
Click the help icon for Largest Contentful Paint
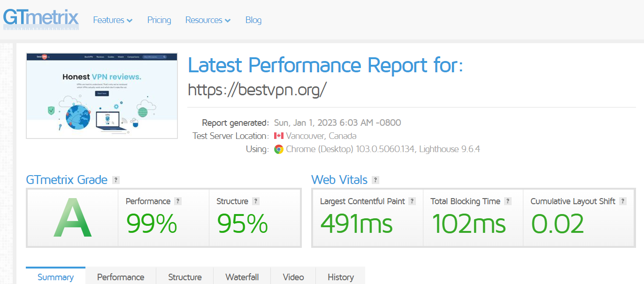tap(412, 201)
